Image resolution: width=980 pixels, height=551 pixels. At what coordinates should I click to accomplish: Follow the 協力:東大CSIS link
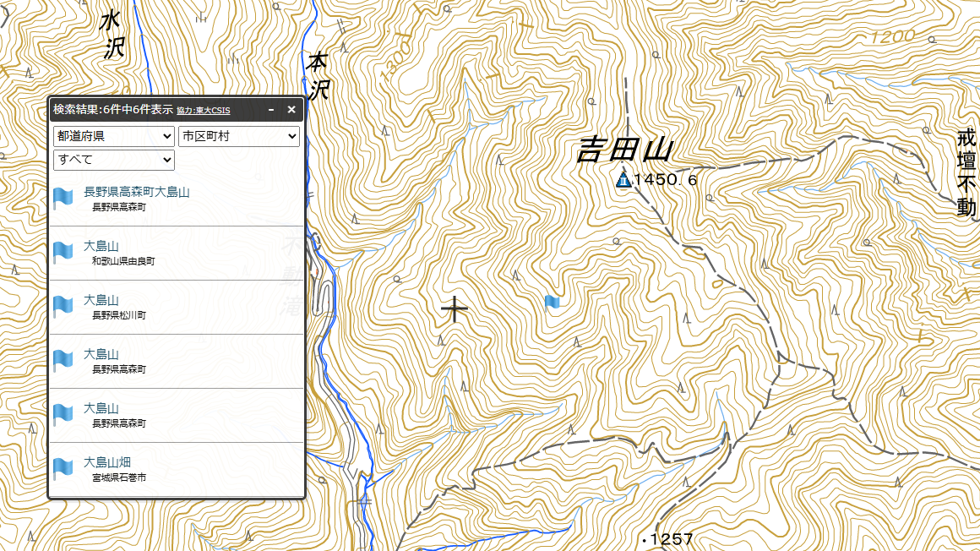[x=203, y=111]
